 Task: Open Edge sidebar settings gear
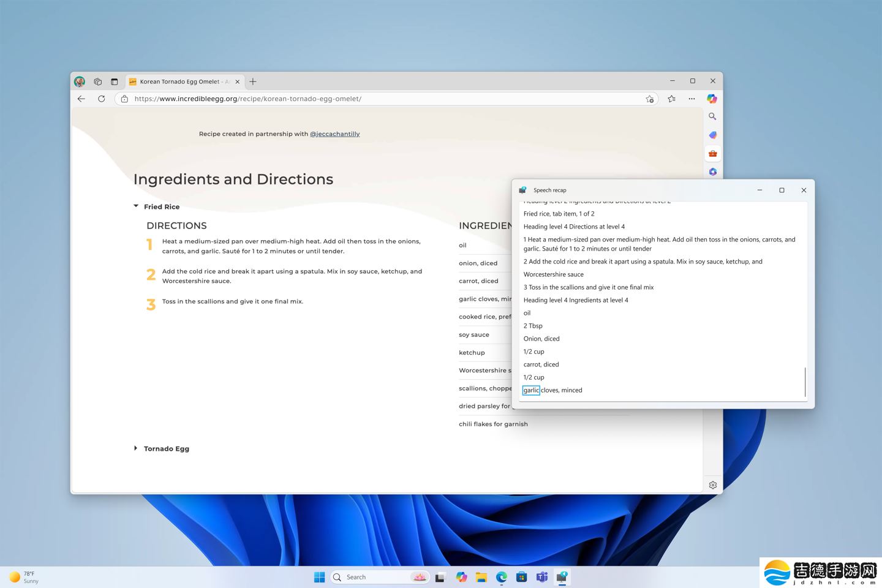point(713,485)
